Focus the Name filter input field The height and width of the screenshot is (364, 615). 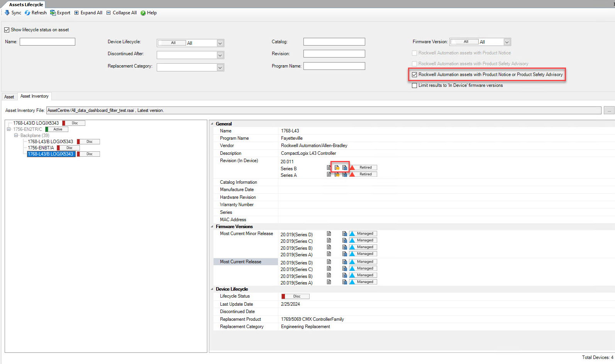pos(47,42)
